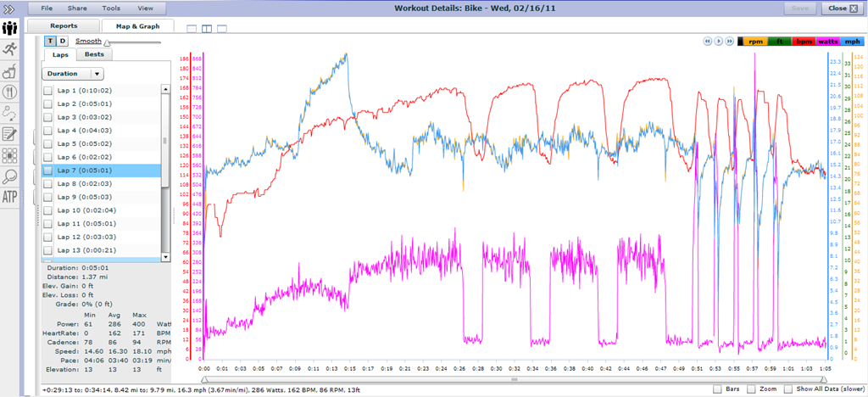Screen dimensions: 868x397
Task: Open the Duration dropdown
Action: click(x=73, y=74)
